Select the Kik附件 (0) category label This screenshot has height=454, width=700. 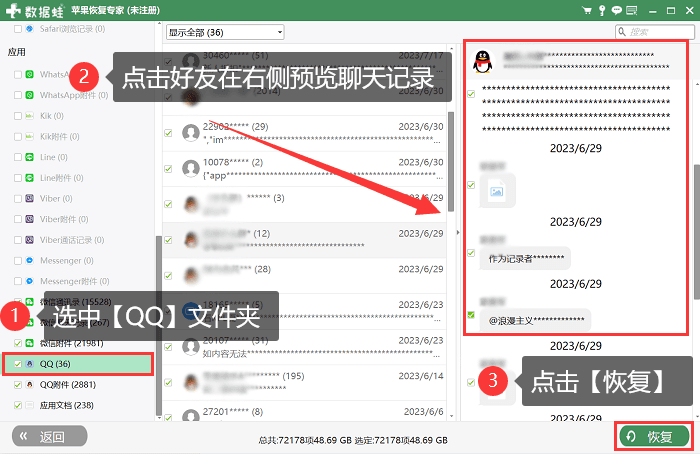(59, 137)
